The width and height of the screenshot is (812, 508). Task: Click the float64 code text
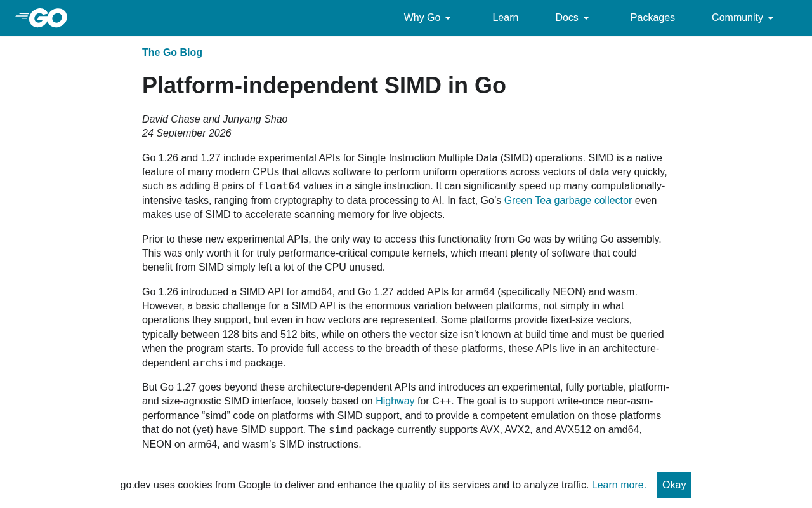click(x=279, y=186)
